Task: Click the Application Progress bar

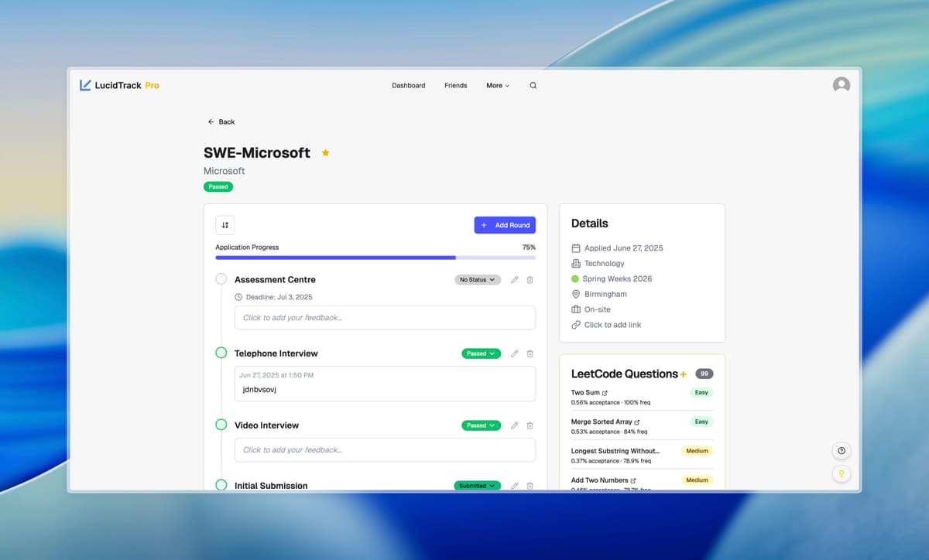Action: pyautogui.click(x=375, y=258)
